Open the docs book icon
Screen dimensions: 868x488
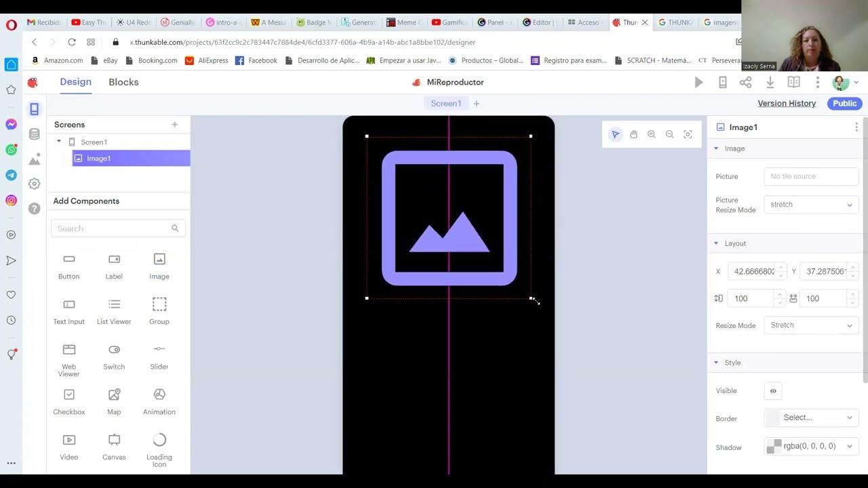coord(793,82)
